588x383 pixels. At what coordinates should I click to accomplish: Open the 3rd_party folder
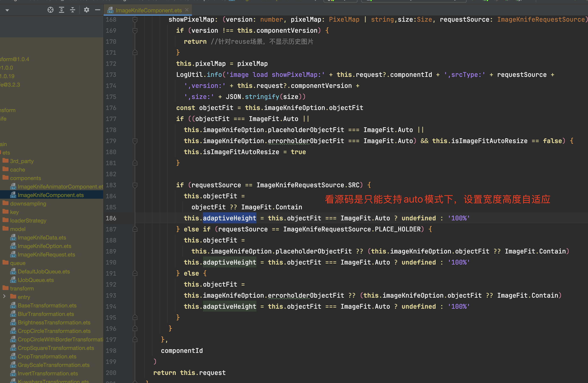pos(18,161)
